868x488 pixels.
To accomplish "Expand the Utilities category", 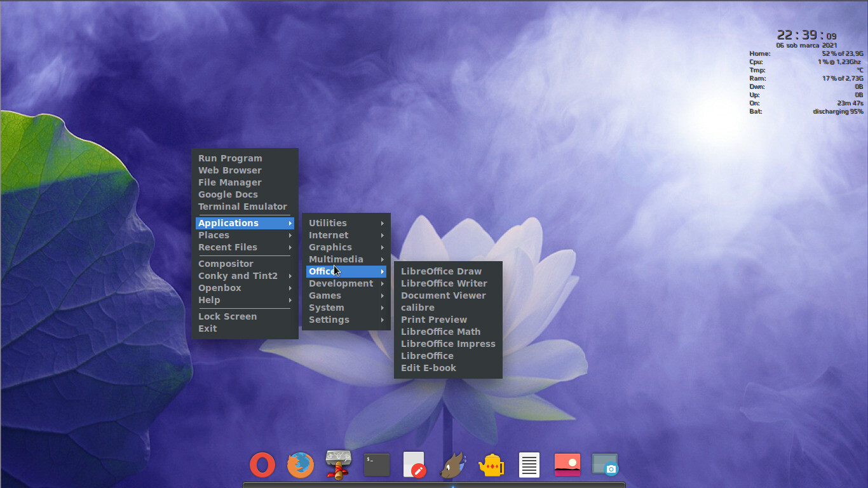I will pos(346,223).
